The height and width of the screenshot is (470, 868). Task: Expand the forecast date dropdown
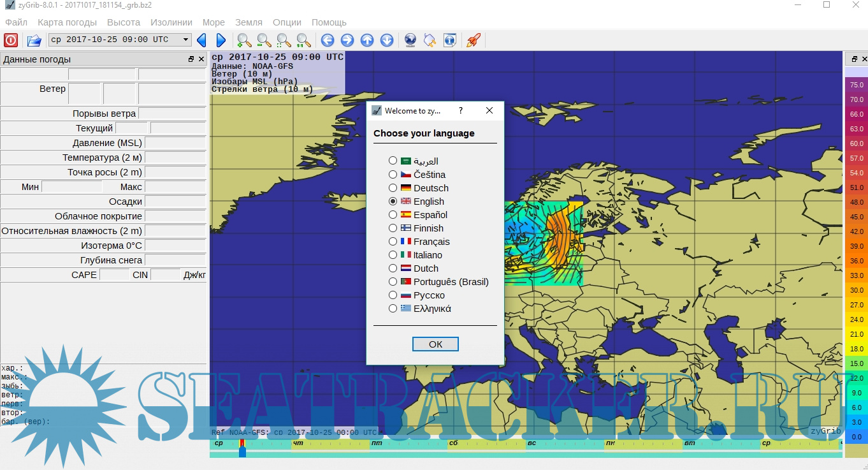tap(185, 40)
